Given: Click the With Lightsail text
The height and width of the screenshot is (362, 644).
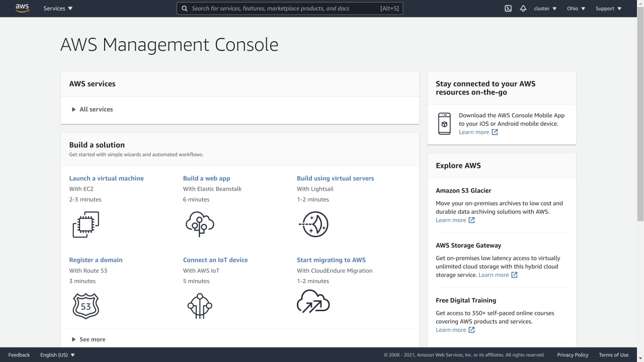Looking at the screenshot, I should [315, 189].
